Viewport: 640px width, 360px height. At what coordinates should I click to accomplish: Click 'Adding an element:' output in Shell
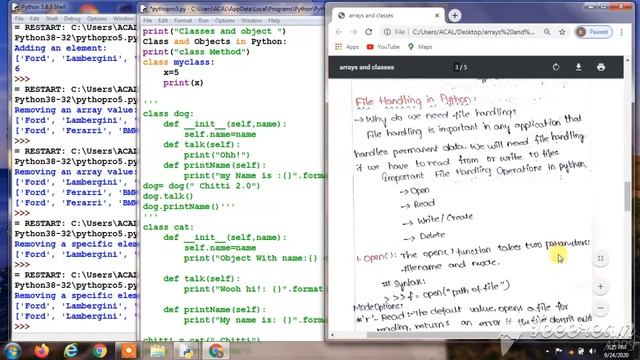60,48
